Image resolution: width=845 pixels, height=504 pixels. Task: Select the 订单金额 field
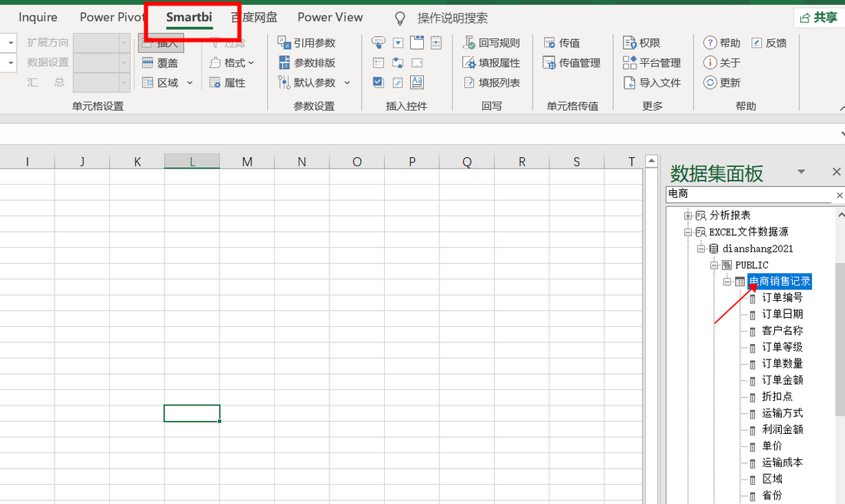pos(783,380)
